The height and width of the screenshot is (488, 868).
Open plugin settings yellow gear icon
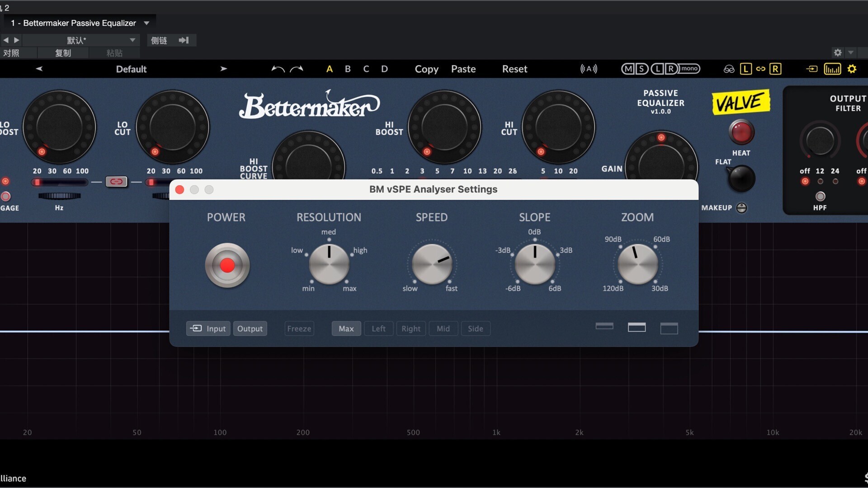852,69
